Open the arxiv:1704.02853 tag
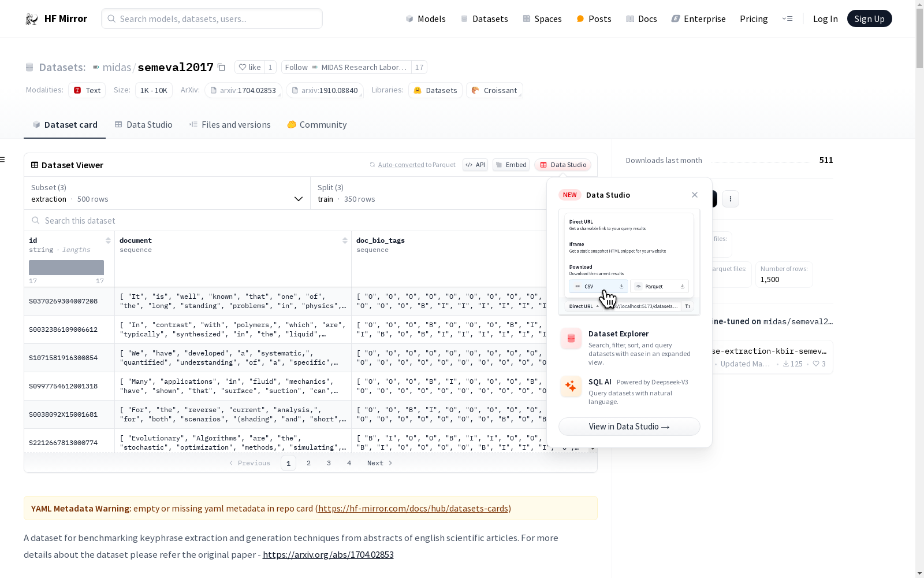 pyautogui.click(x=243, y=90)
